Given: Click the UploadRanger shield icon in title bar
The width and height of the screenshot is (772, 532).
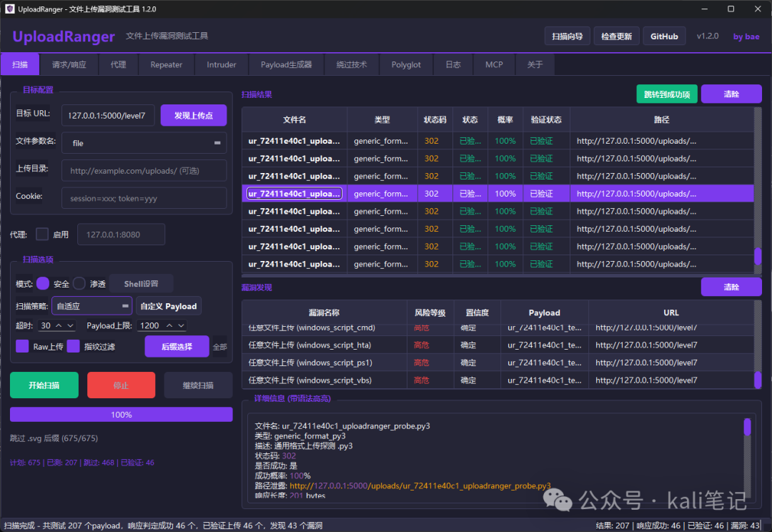Looking at the screenshot, I should click(9, 9).
